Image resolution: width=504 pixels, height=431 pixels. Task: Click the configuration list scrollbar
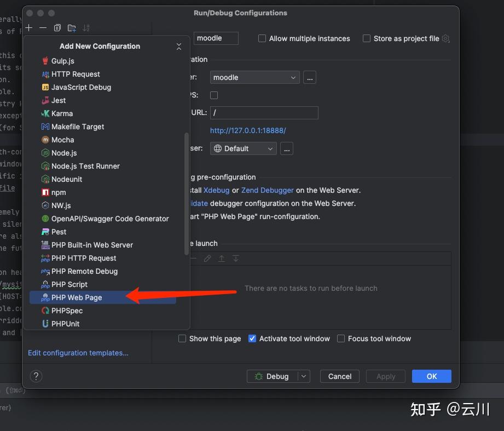(x=187, y=194)
